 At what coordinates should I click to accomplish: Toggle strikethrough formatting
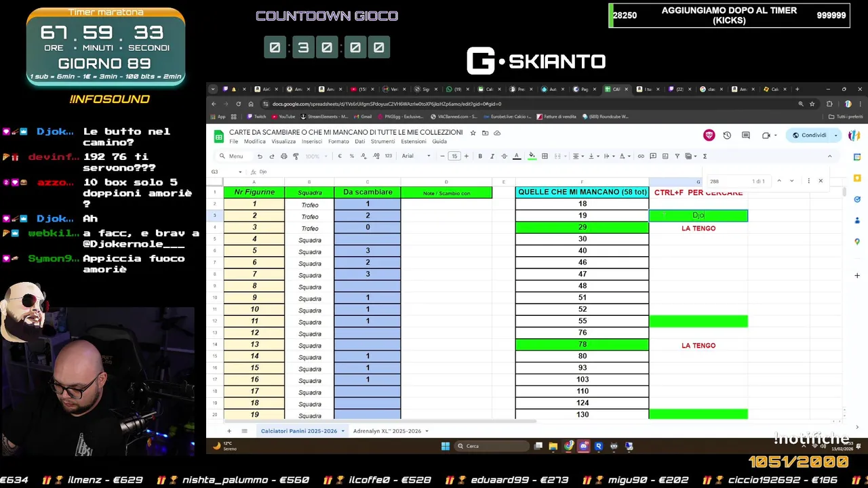coord(504,156)
